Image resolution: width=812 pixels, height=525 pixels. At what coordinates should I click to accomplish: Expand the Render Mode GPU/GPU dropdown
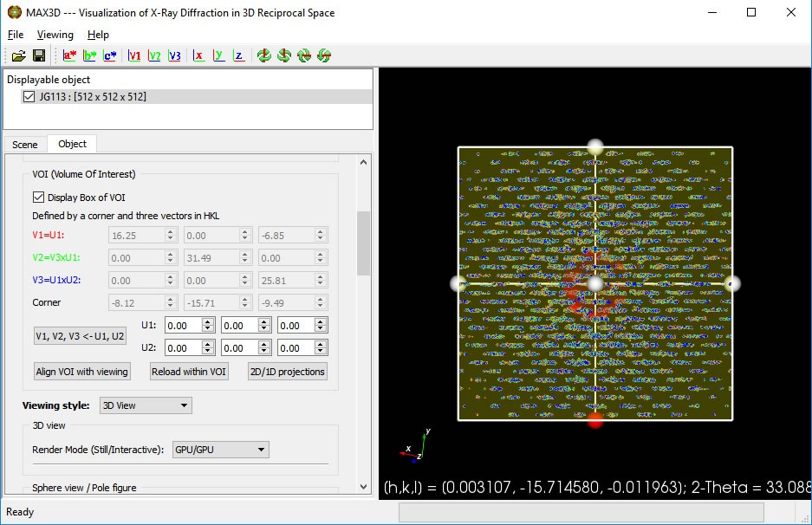[221, 450]
